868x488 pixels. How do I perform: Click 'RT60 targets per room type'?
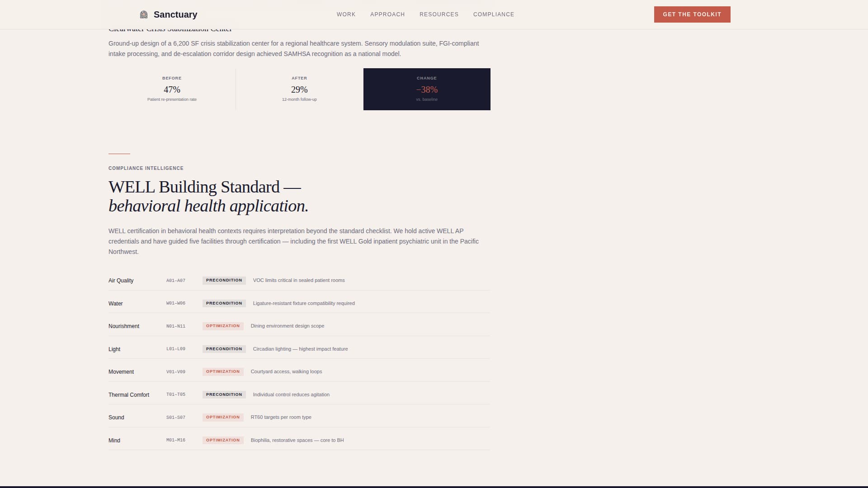(x=281, y=417)
